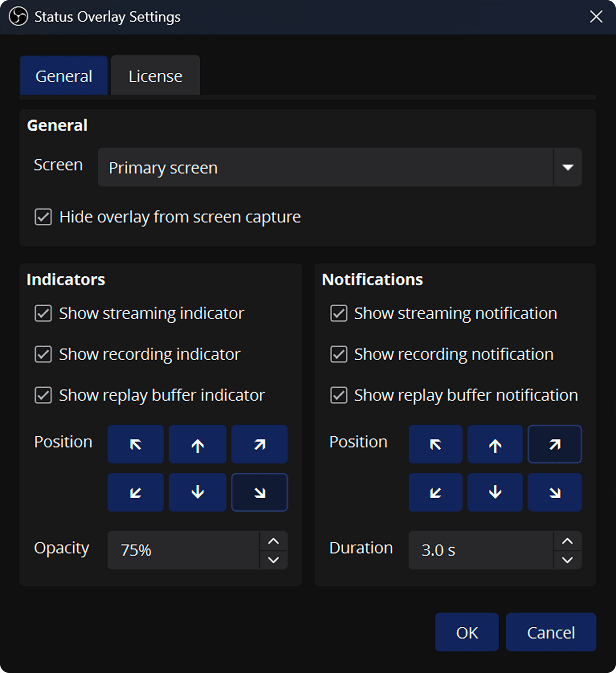616x673 pixels.
Task: Set indicator position to bottom-center
Action: pyautogui.click(x=197, y=492)
